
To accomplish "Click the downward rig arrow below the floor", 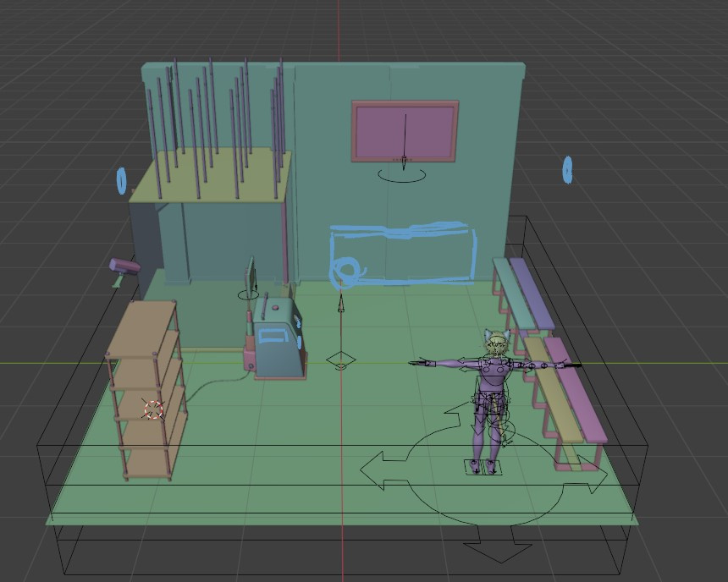I will (x=499, y=544).
